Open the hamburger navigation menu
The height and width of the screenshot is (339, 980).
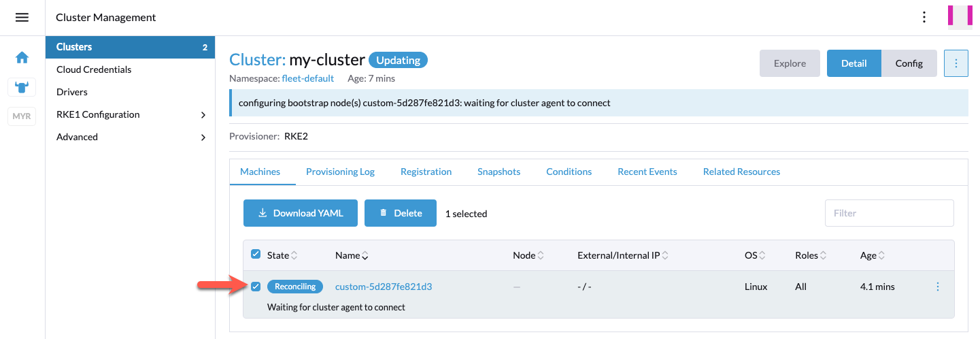click(x=22, y=18)
